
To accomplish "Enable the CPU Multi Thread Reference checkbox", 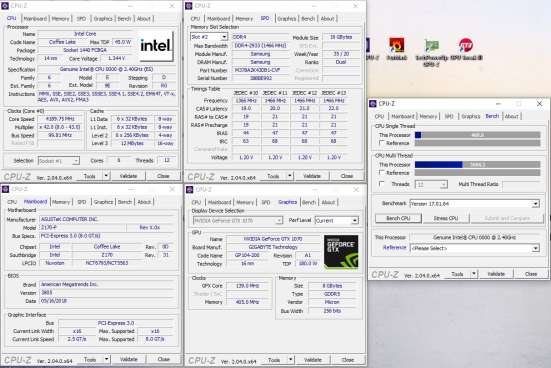I will pos(382,173).
